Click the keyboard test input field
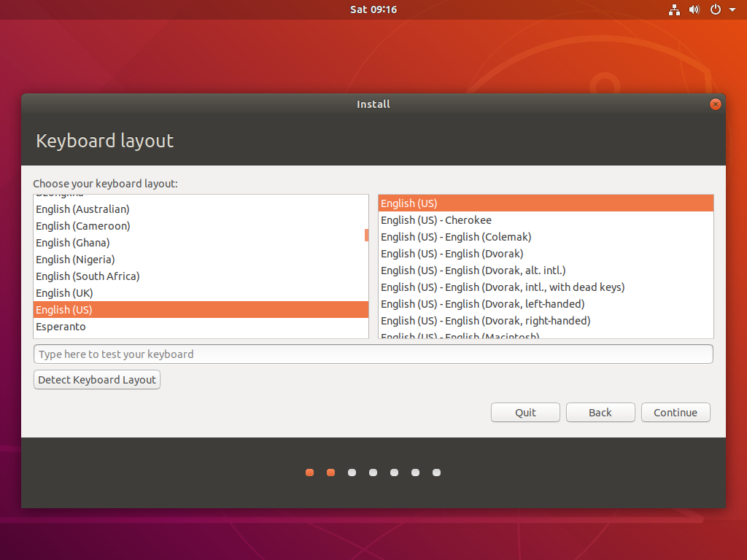Screen dimensions: 747x560 coord(373,354)
